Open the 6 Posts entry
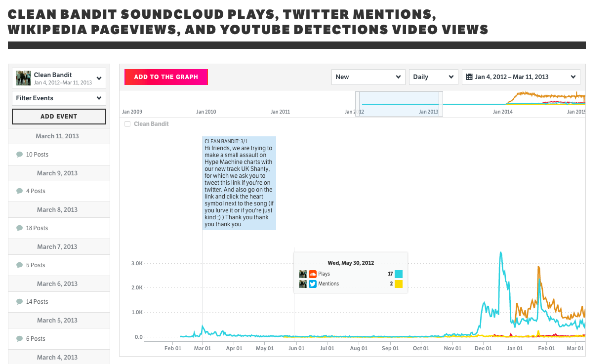The height and width of the screenshot is (364, 613). click(x=59, y=339)
